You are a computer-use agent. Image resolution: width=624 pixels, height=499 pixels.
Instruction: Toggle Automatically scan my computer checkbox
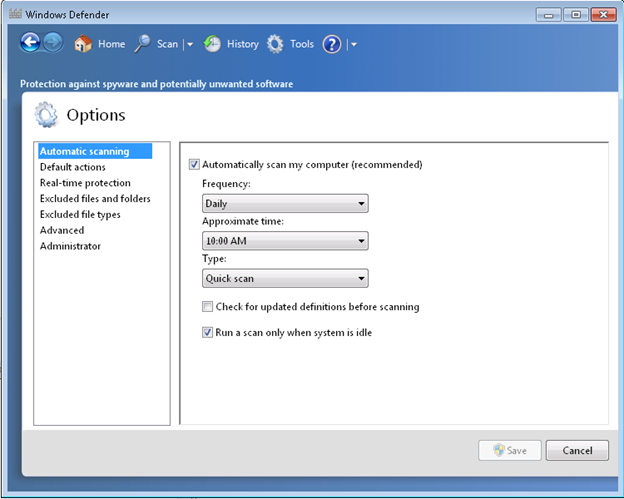pos(194,164)
